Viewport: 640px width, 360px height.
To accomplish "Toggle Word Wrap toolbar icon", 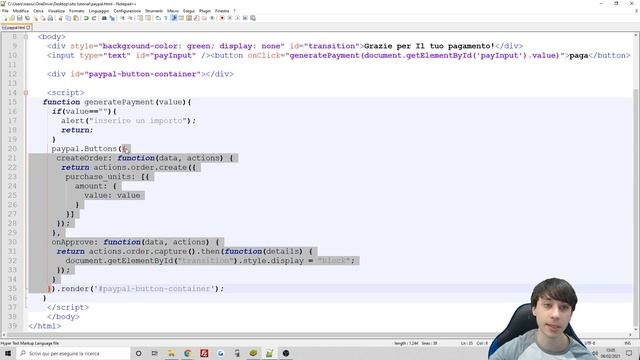I will [x=158, y=18].
